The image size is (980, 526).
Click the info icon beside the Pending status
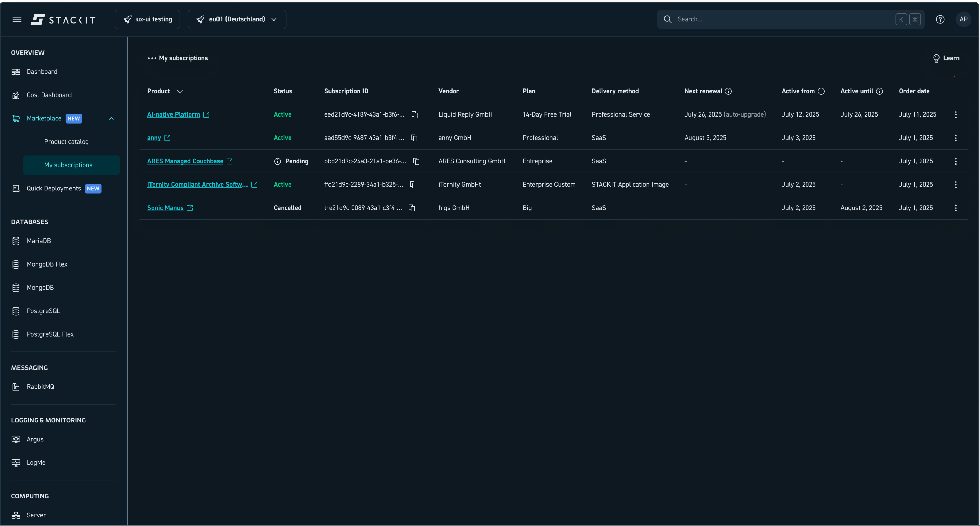277,161
